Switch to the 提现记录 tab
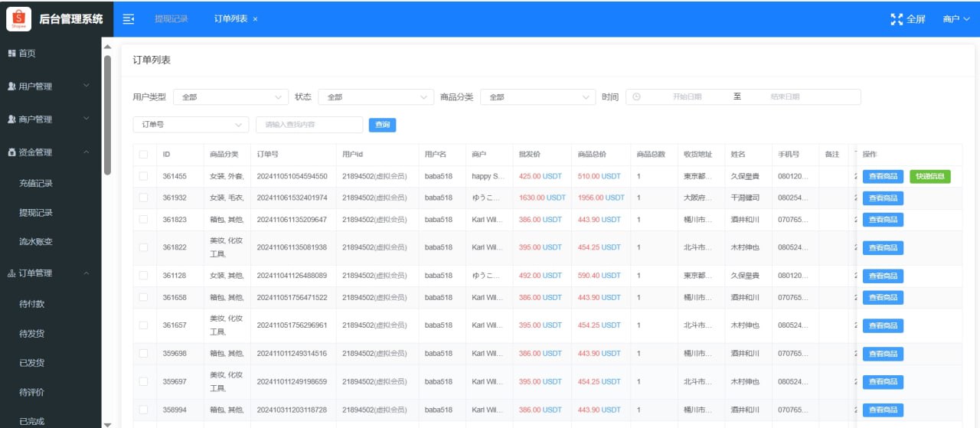The width and height of the screenshot is (980, 428). pos(171,19)
